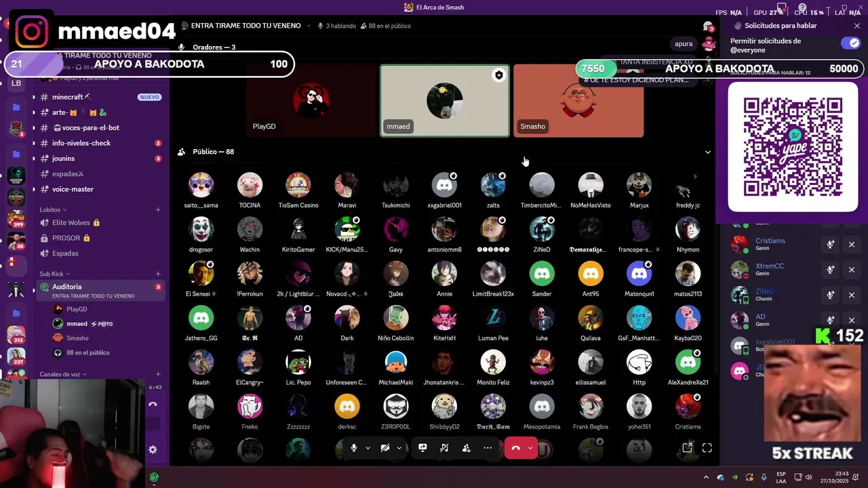Open the Dota 2 server icon
The height and width of the screenshot is (488, 868).
(x=16, y=129)
